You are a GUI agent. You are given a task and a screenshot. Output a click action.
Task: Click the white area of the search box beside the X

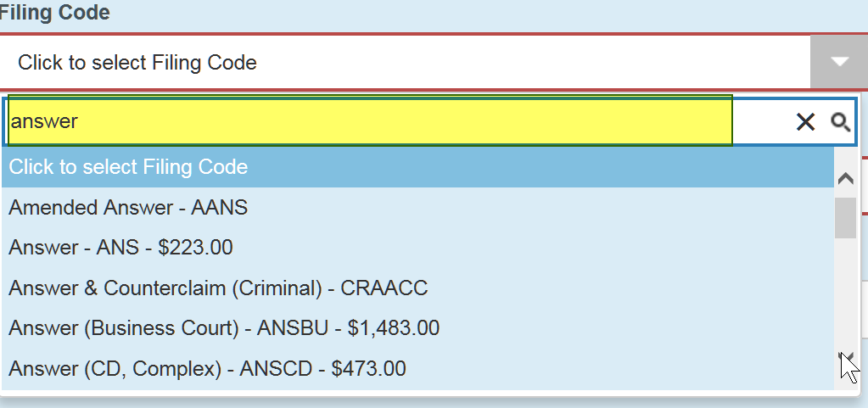pyautogui.click(x=764, y=122)
